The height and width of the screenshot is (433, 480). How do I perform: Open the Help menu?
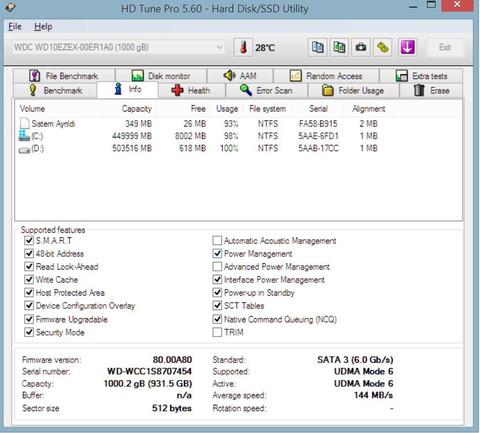tap(43, 27)
